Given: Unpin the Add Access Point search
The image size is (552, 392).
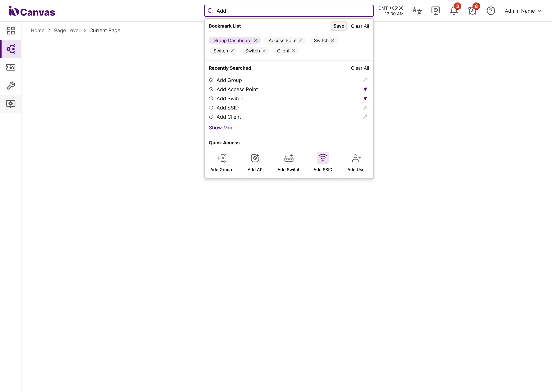Looking at the screenshot, I should tap(365, 89).
